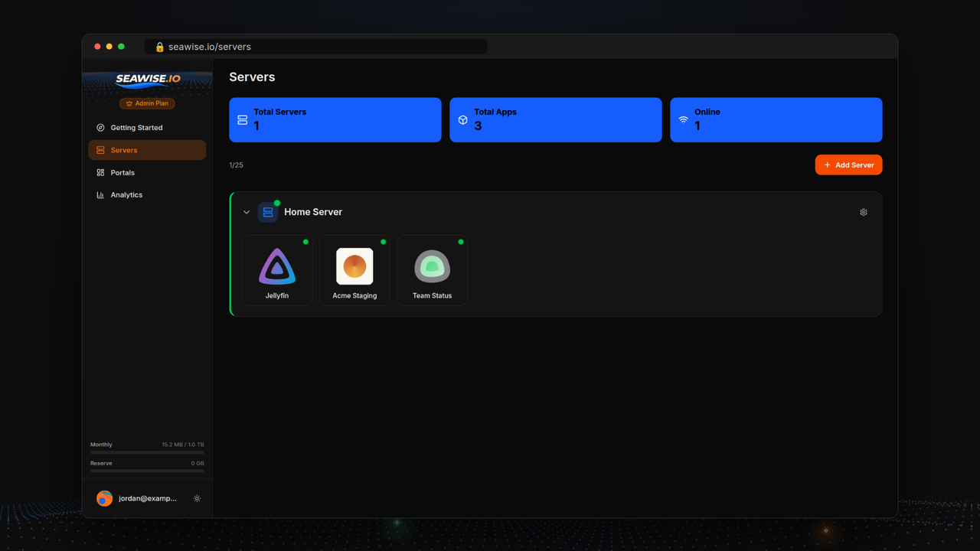Click the Admin Plan badge
Viewport: 980px width, 551px height.
(147, 103)
